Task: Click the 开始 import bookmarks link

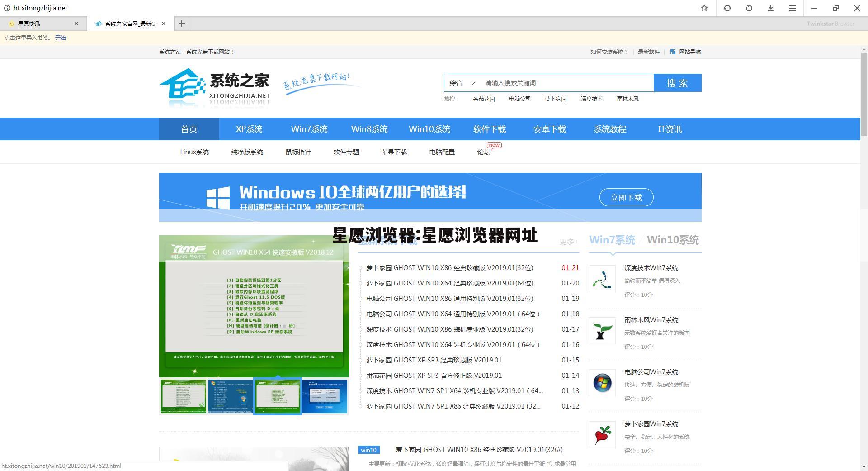Action: pos(61,38)
